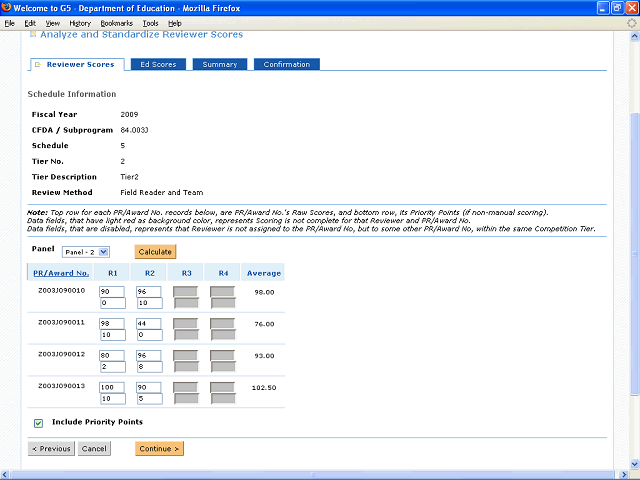This screenshot has height=480, width=640.
Task: Click the Firefox activity throbber icon
Action: point(630,22)
